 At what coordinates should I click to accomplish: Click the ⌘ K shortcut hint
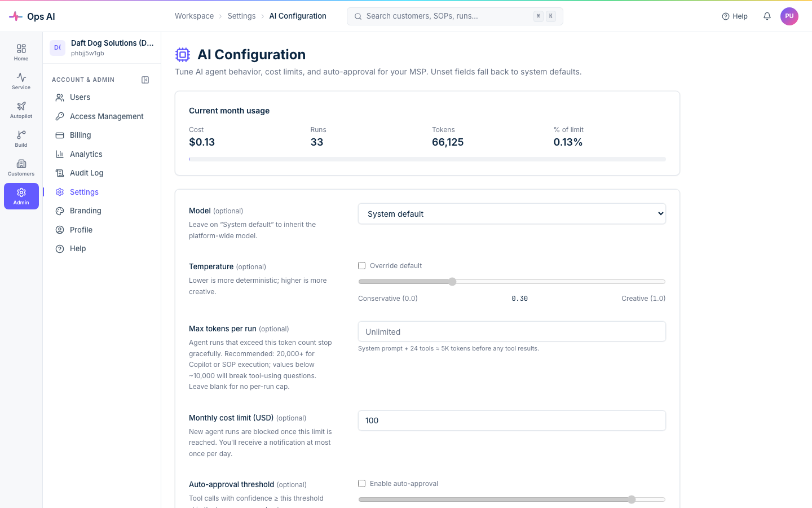coord(545,16)
